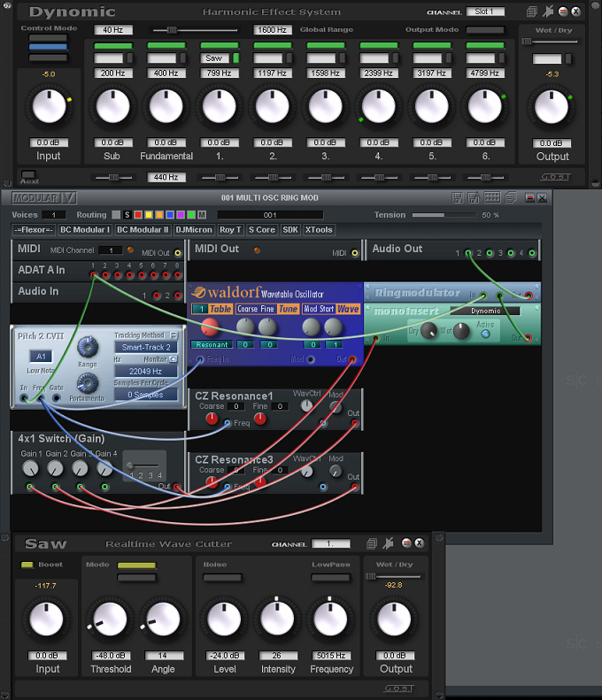
Task: Click the preset pages icon in Dynomic
Action: click(x=531, y=12)
